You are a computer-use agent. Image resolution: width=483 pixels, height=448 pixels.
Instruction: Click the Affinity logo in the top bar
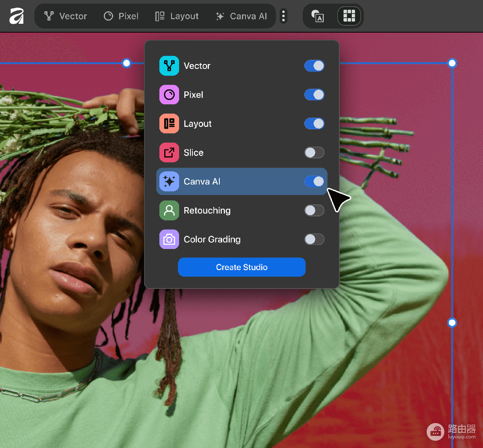[x=17, y=16]
